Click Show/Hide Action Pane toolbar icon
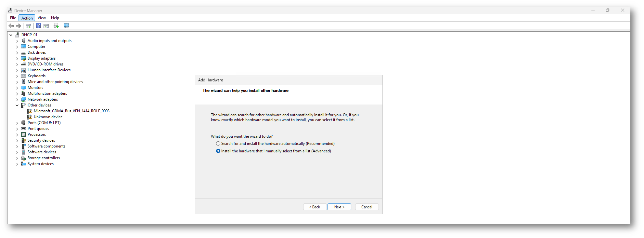This screenshot has height=238, width=644. pyautogui.click(x=46, y=26)
